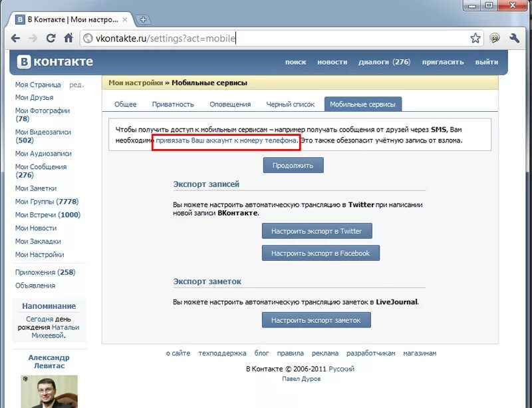Change language via 'Русский' footer link

click(342, 369)
